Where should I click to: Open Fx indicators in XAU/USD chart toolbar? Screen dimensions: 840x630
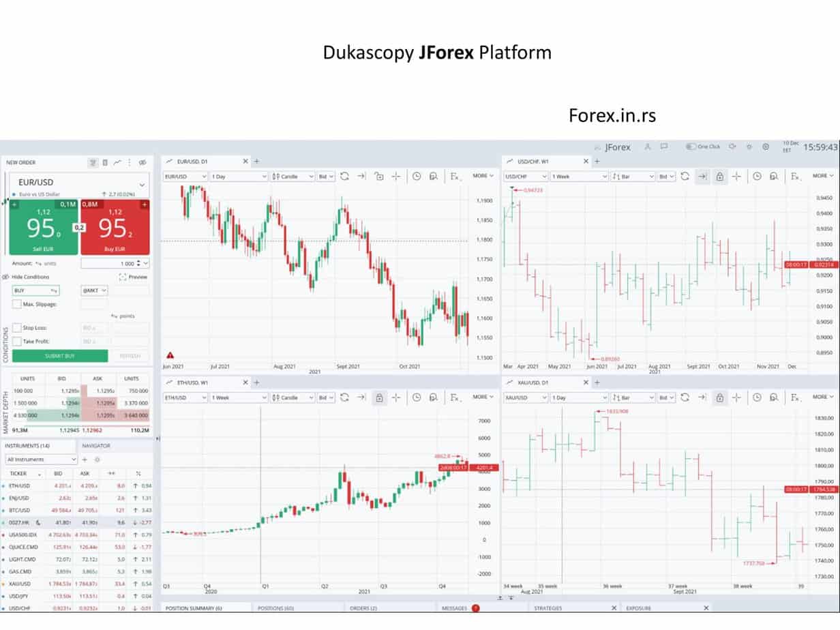796,397
